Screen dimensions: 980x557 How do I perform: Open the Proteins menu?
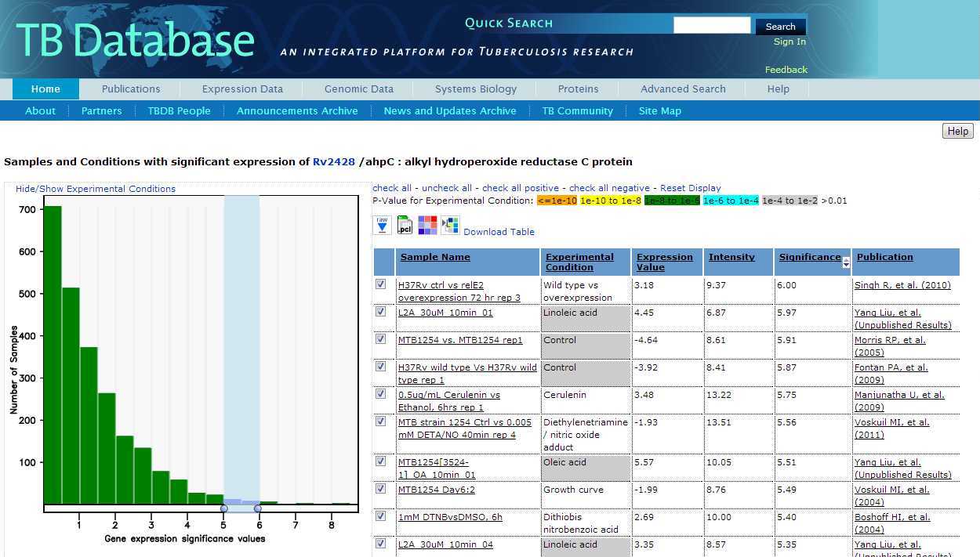click(579, 89)
